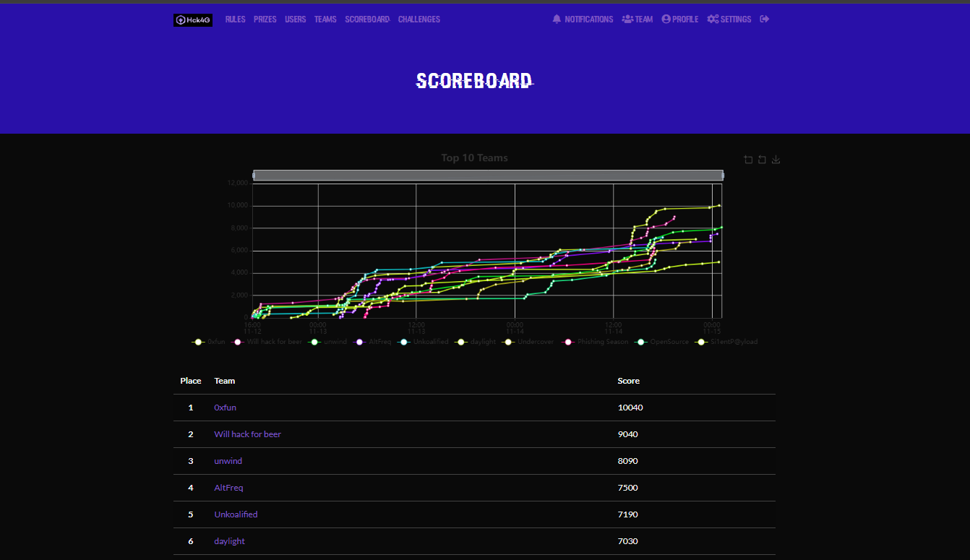Open the Prizes page
Screen dimensions: 970x560
pos(265,20)
